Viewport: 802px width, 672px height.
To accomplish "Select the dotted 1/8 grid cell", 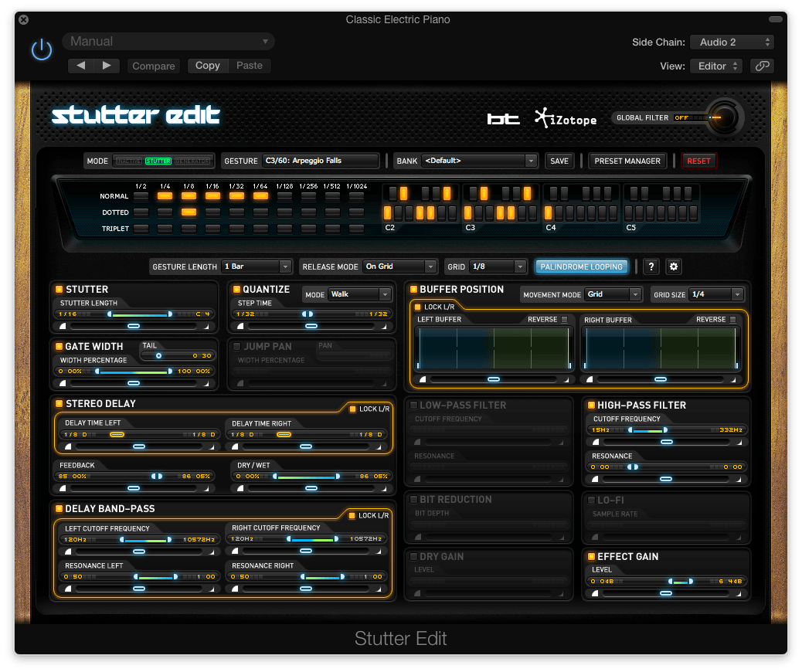I will (189, 212).
